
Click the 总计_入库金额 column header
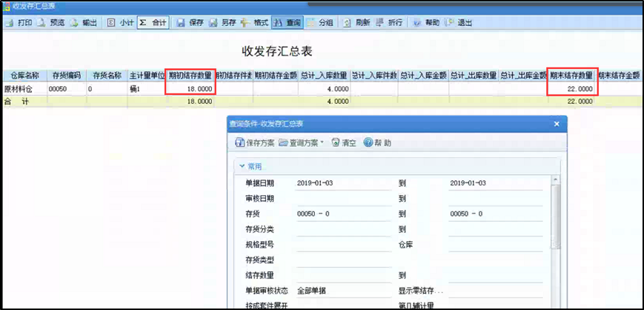tap(423, 75)
